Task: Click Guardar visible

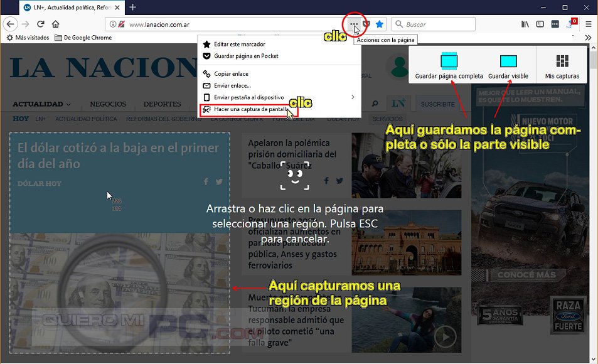Action: tap(508, 66)
